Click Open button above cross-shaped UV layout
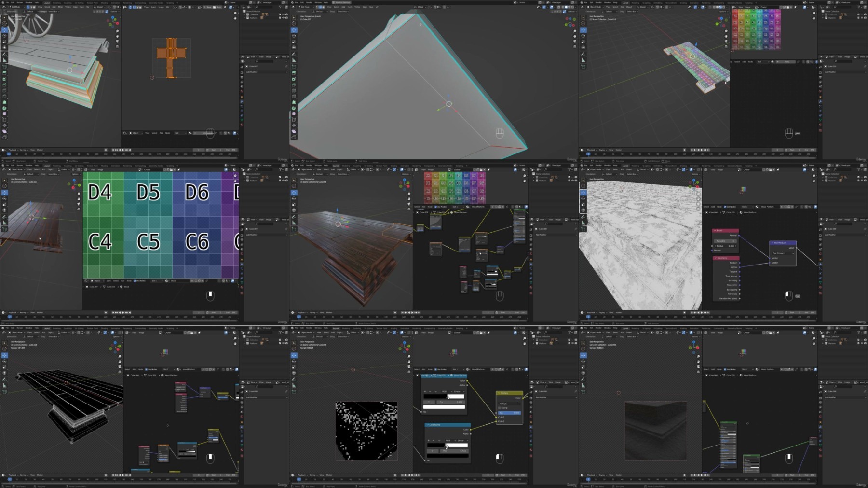The image size is (868, 488). pyautogui.click(x=218, y=7)
